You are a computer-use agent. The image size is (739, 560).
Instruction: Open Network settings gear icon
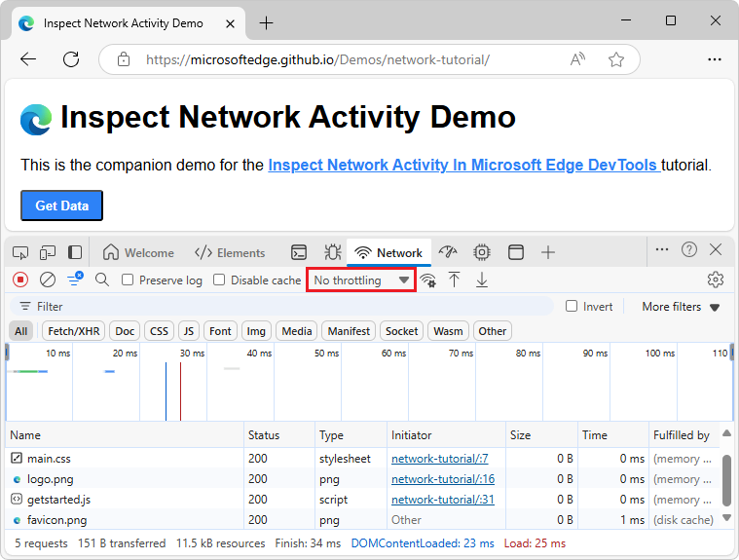[716, 280]
